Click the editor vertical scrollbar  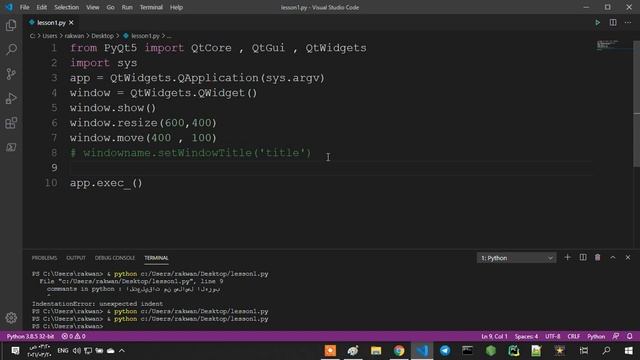click(x=636, y=103)
